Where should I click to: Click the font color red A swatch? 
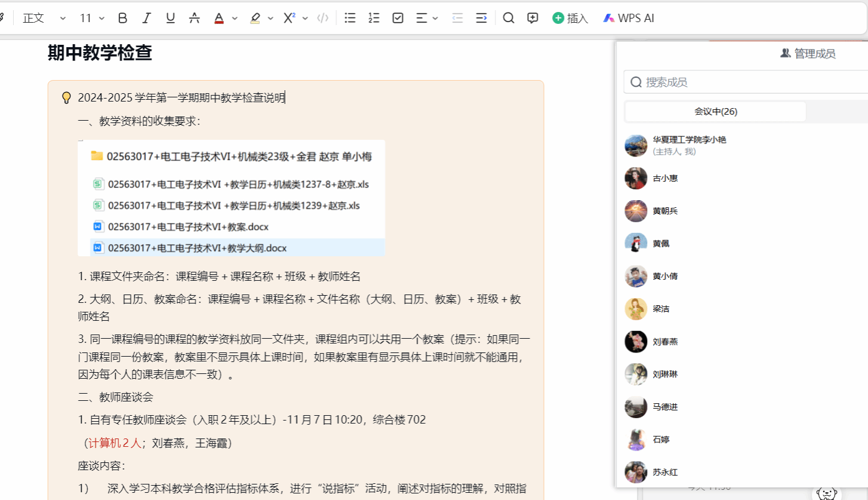coord(219,18)
